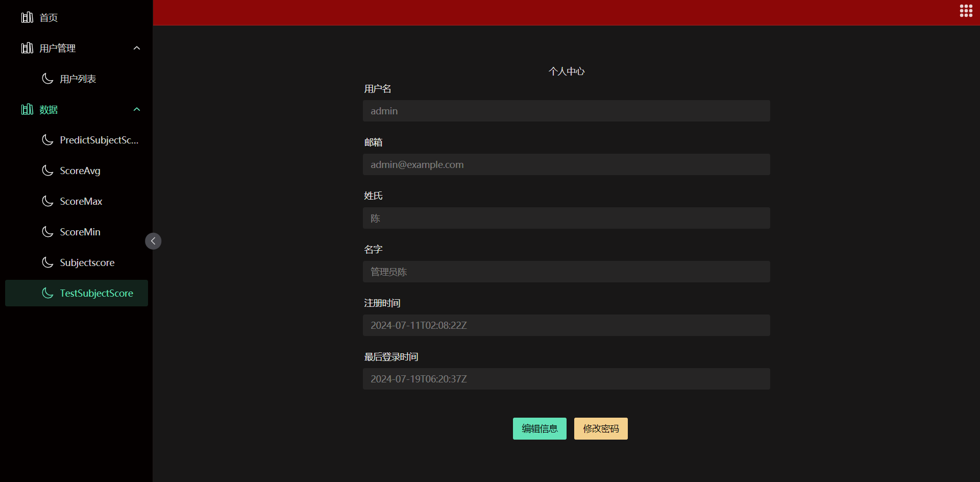
Task: Click the moon icon beside 用户列表
Action: pos(47,79)
